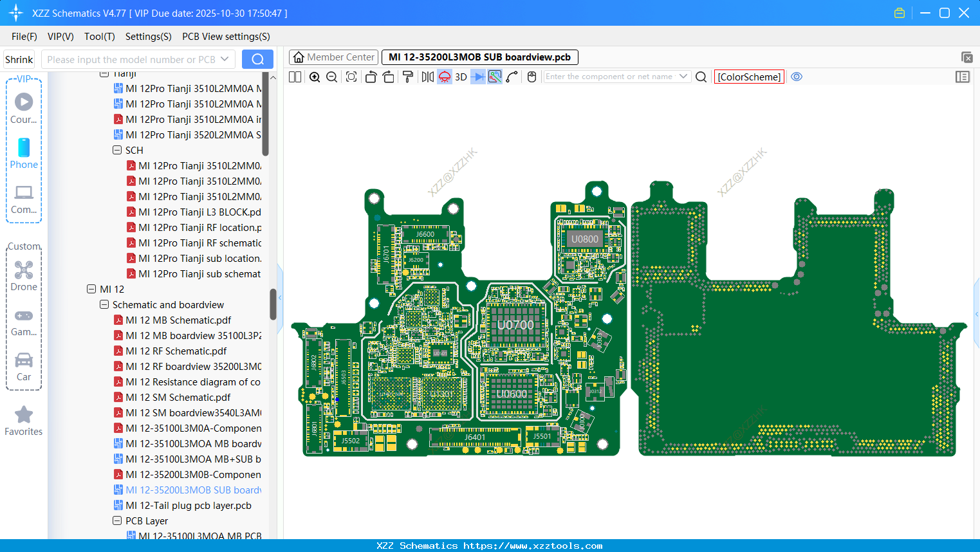The height and width of the screenshot is (552, 980).
Task: Open the ColorScheme picker
Action: click(748, 77)
